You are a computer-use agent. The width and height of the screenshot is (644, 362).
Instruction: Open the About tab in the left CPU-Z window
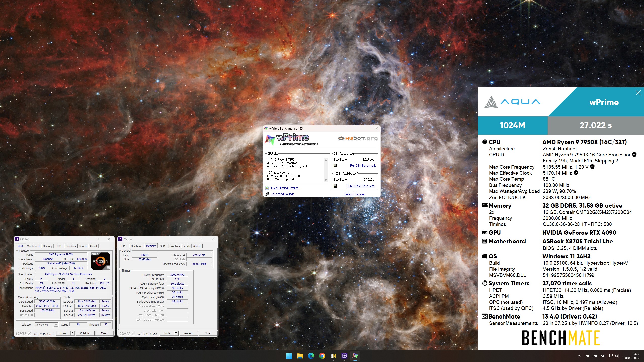coord(93,246)
